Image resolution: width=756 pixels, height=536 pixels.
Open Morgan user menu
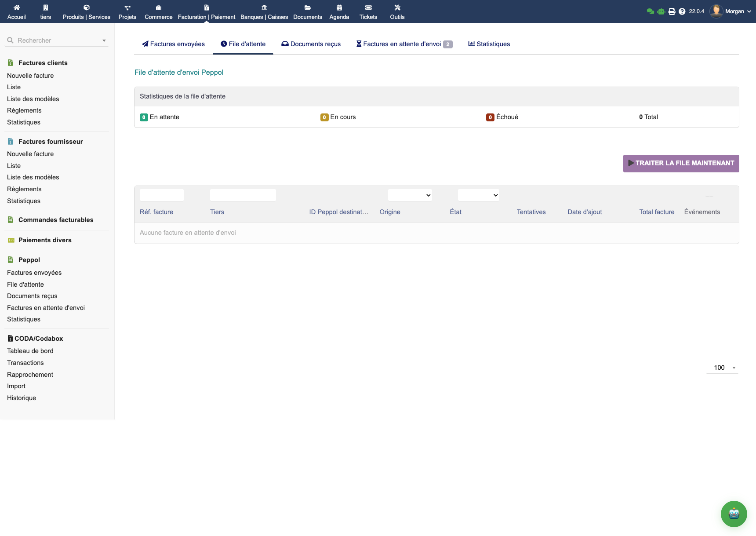731,11
